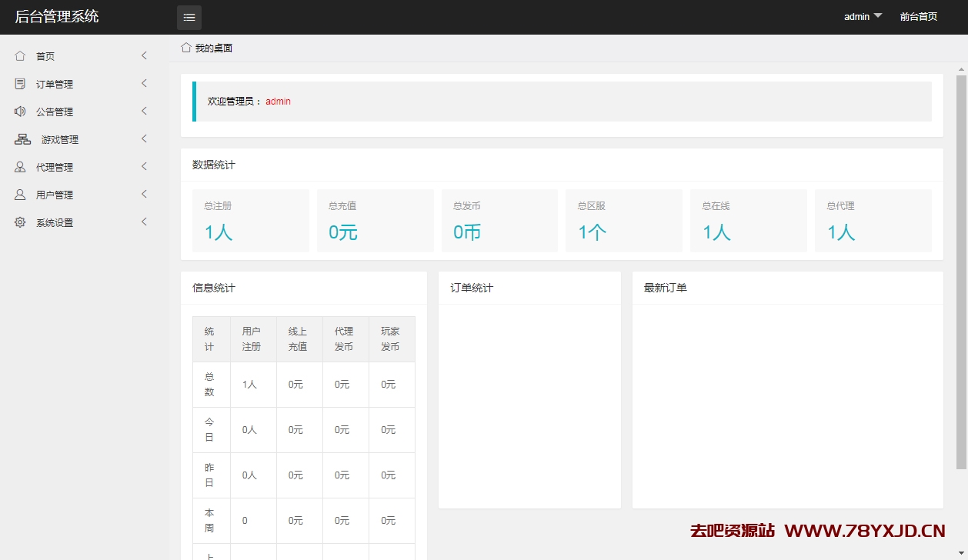Click the 总数 row label
This screenshot has height=560, width=968.
click(211, 385)
